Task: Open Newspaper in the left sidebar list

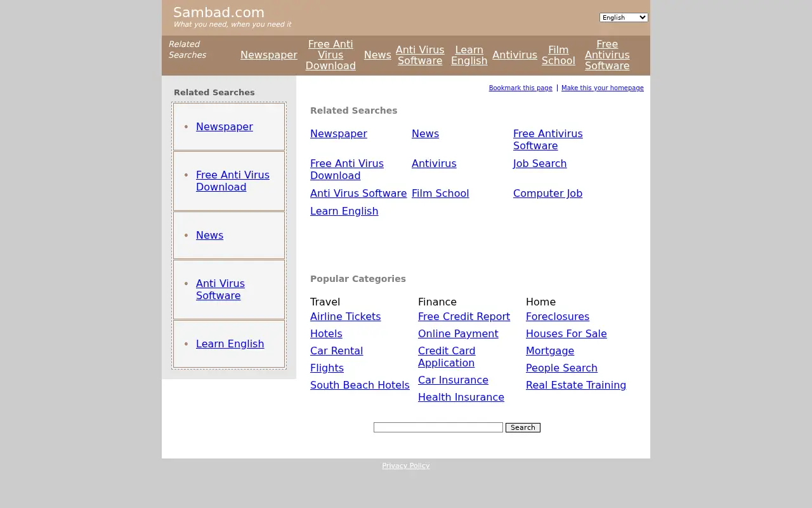Action: click(225, 126)
